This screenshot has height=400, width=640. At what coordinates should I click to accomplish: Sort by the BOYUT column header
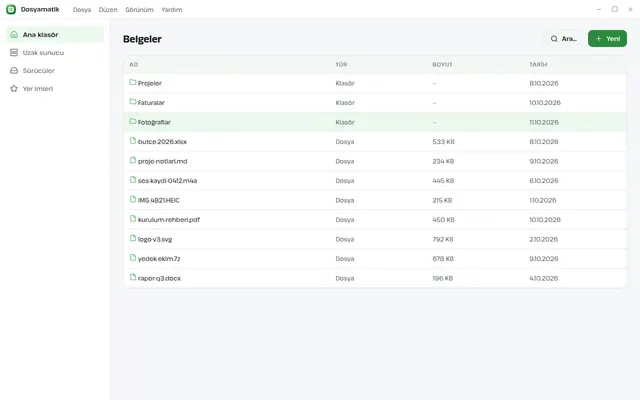coord(442,64)
